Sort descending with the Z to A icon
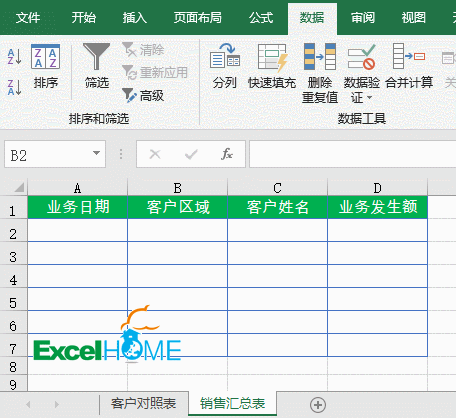The image size is (456, 418). tap(15, 87)
